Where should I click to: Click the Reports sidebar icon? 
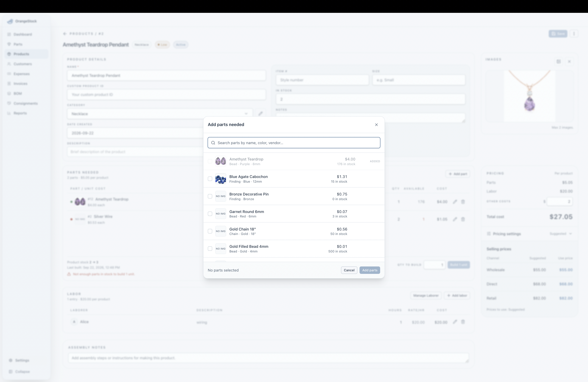9,113
